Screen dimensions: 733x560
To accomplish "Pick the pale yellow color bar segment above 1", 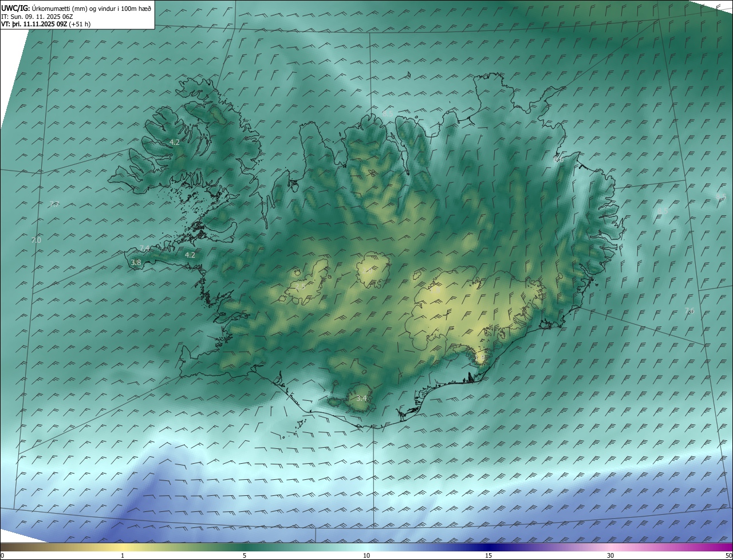I will 123,547.
